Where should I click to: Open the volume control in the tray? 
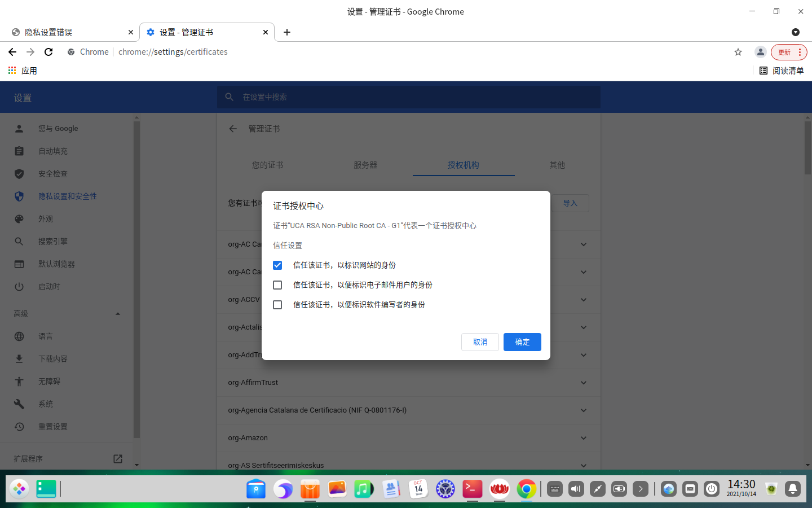[576, 489]
